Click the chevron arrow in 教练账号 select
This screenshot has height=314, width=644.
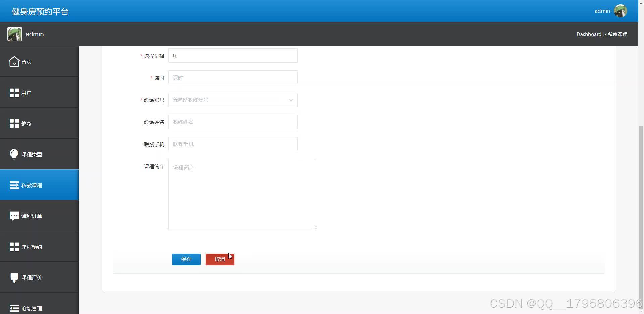[291, 100]
